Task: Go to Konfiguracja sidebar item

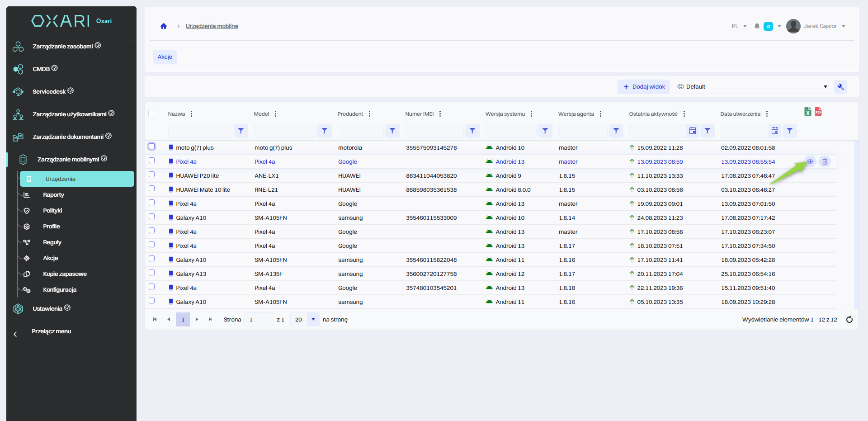Action: click(60, 290)
